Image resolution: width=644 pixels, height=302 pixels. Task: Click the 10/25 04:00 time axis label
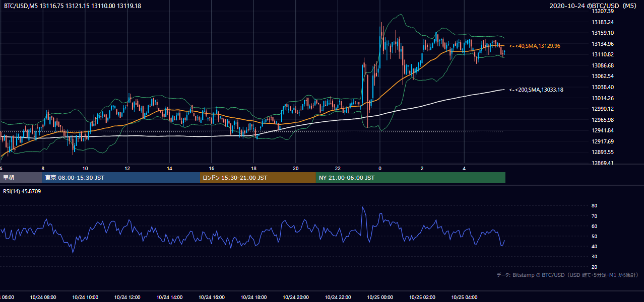(464, 297)
